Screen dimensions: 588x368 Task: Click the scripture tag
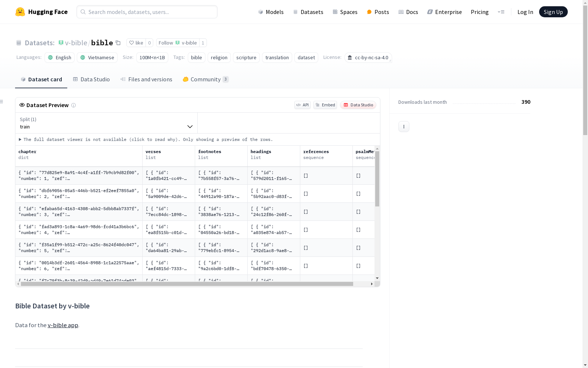pyautogui.click(x=246, y=57)
